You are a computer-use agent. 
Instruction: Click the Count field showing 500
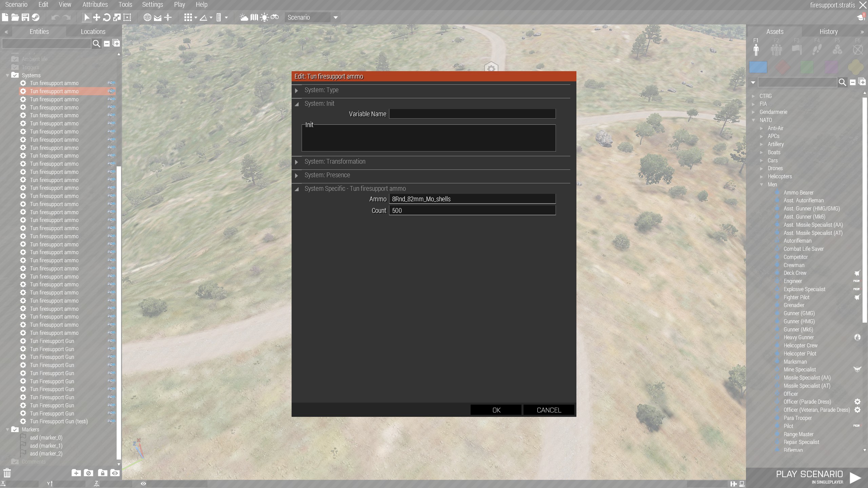(472, 210)
